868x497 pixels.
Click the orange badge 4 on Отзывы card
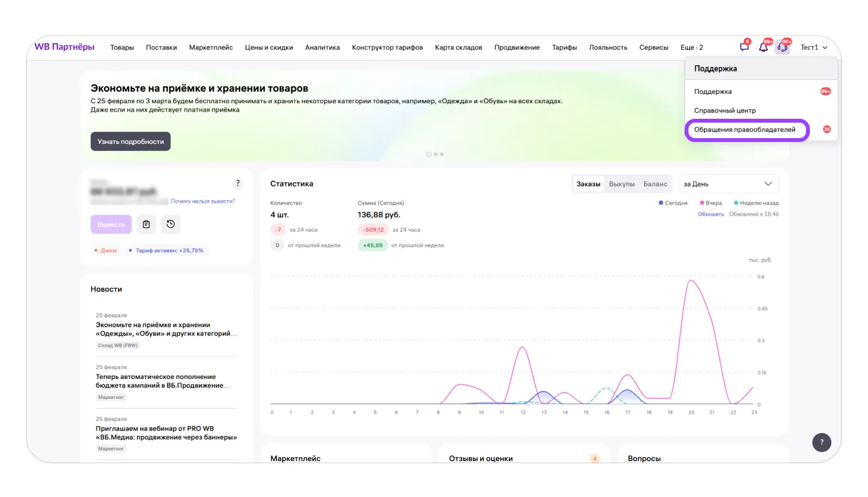[x=594, y=458]
